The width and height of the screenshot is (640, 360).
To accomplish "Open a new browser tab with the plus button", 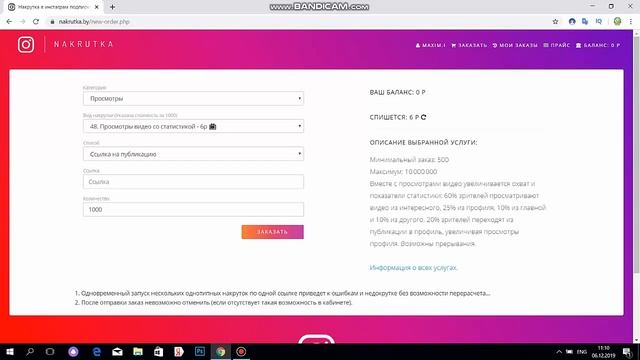I will pyautogui.click(x=112, y=7).
